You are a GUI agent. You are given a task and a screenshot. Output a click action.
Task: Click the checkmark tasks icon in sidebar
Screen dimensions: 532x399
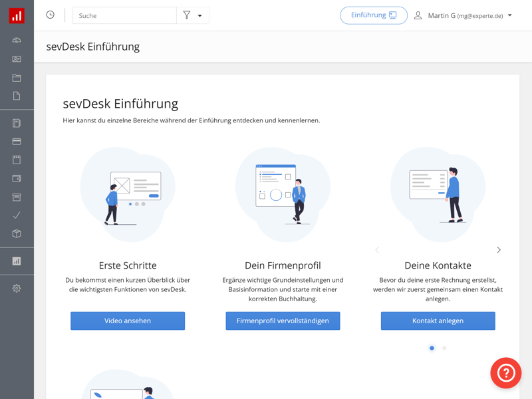coord(17,215)
